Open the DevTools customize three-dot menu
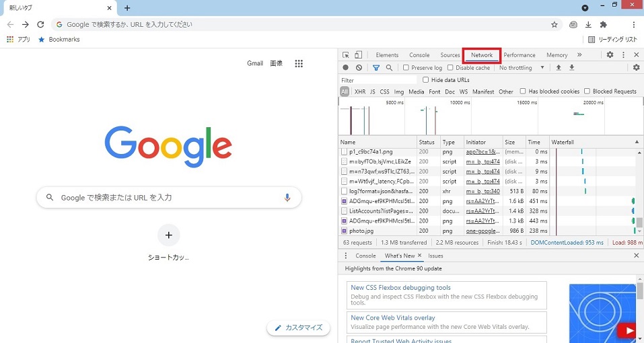Screen dimensions: 644x343 (623, 55)
